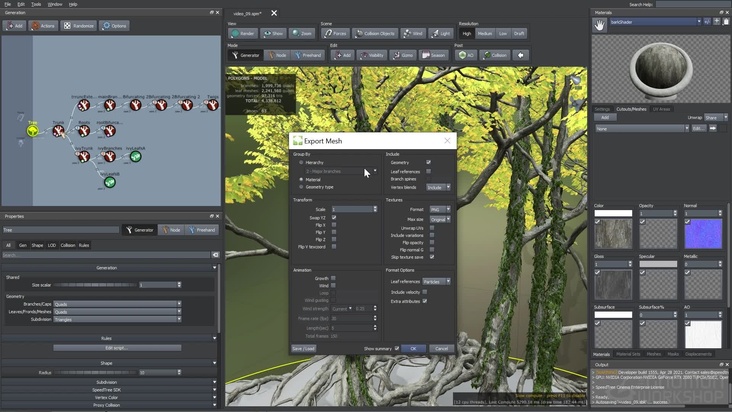Image resolution: width=732 pixels, height=412 pixels.
Task: Open the Show view options
Action: (274, 34)
